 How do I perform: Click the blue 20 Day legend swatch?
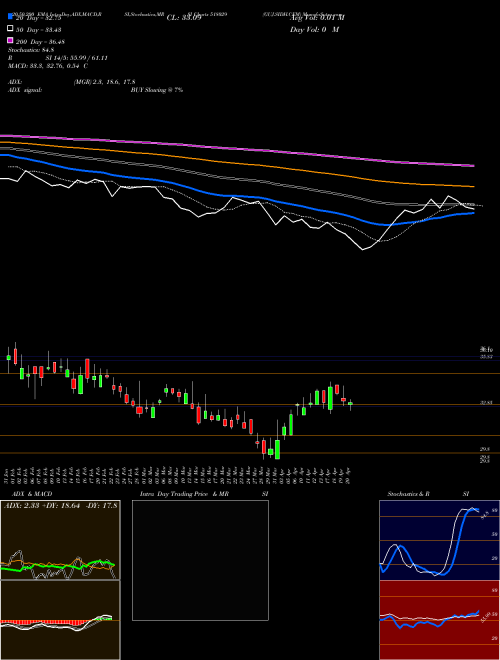(10, 17)
